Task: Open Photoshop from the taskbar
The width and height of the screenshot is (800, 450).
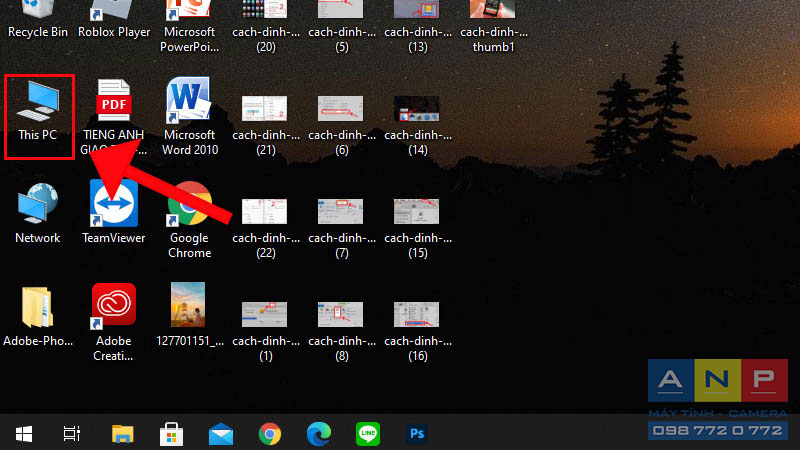Action: [417, 434]
